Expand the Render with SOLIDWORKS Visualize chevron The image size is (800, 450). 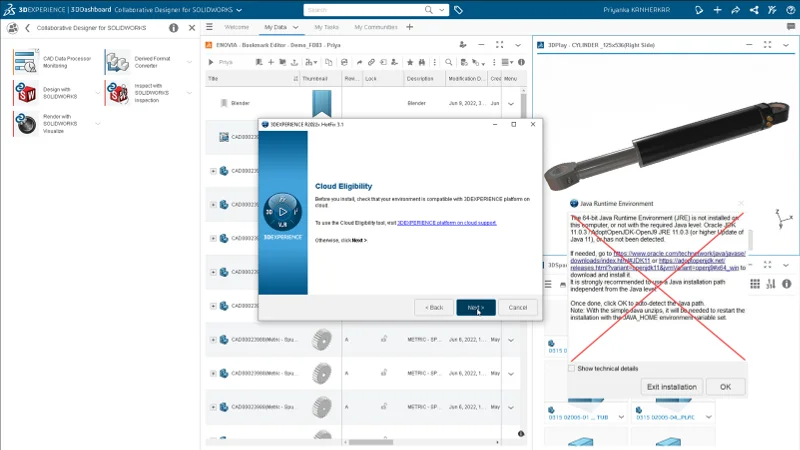pos(97,124)
